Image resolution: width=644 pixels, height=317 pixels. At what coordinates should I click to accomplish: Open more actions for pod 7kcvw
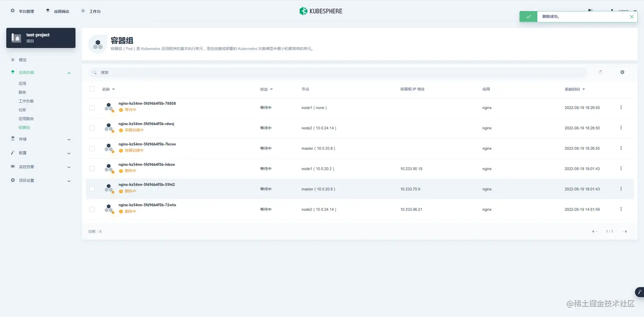(621, 148)
